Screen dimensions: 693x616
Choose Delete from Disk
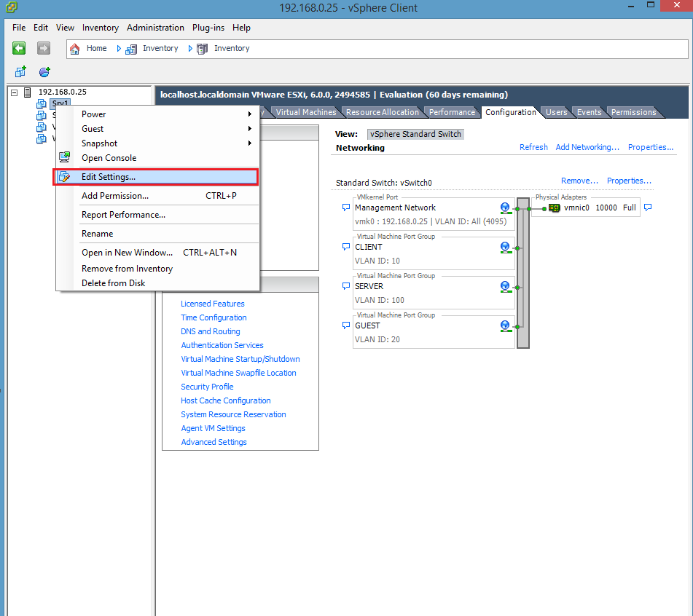(x=157, y=283)
